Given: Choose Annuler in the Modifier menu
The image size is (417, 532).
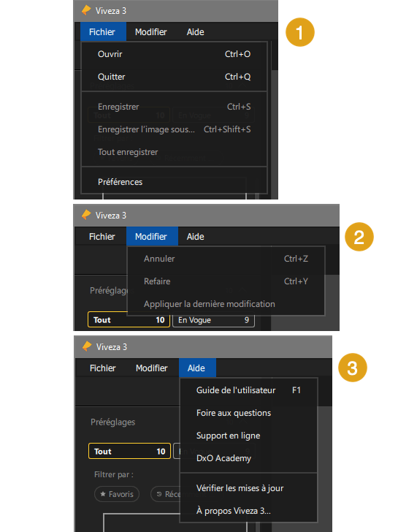Looking at the screenshot, I should point(226,259).
